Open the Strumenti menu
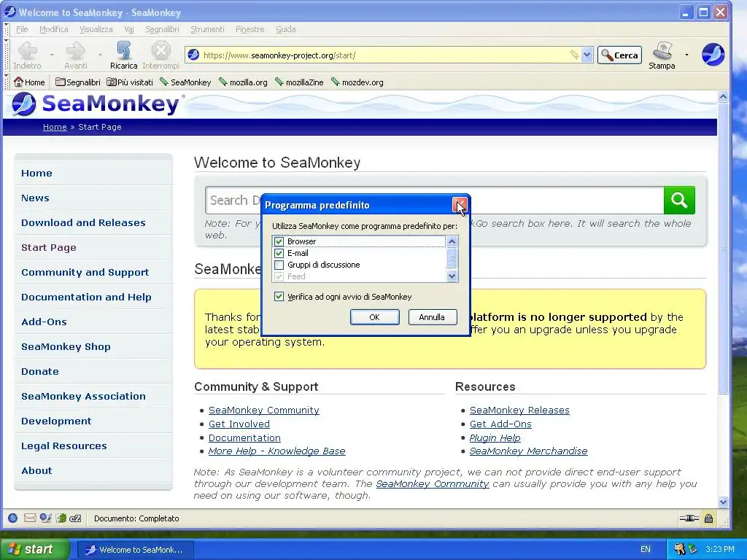The image size is (747, 560). tap(207, 29)
